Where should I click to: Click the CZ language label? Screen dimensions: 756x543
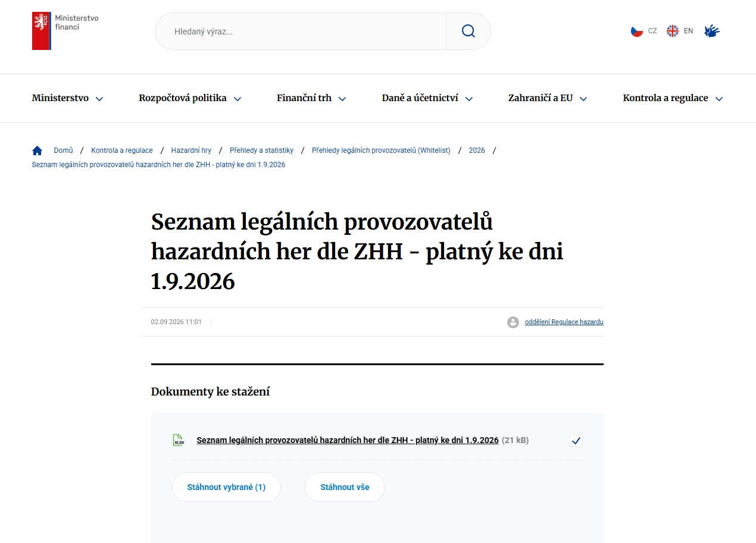coord(652,31)
